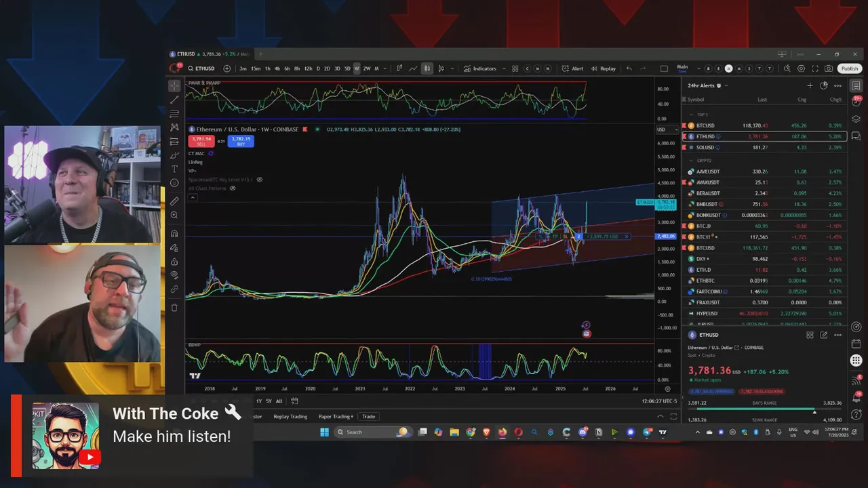This screenshot has width=868, height=488.
Task: Open chart settings hexagon icon
Action: pyautogui.click(x=801, y=68)
